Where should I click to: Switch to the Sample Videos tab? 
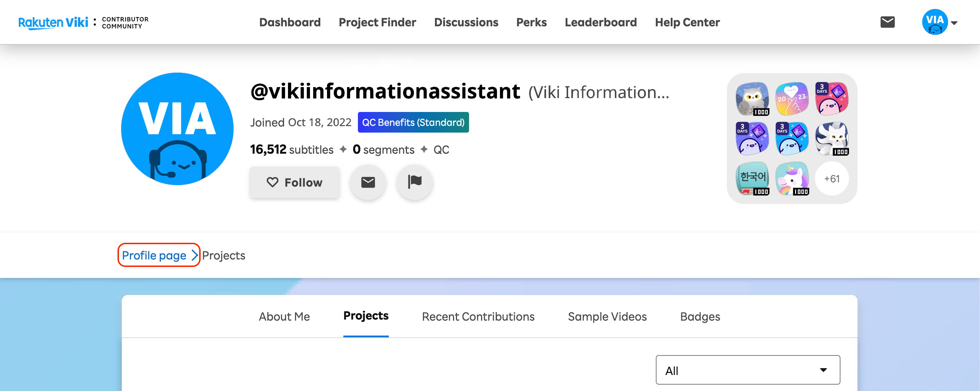[x=607, y=316]
